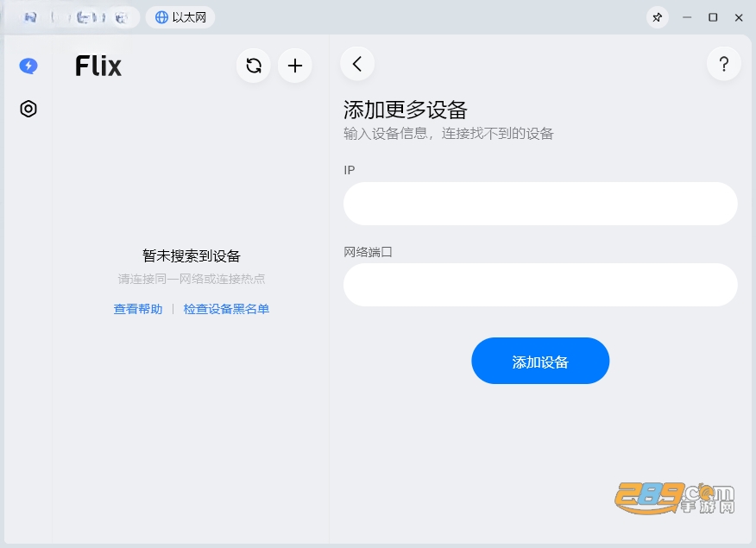
Task: Pin the window on top
Action: click(x=657, y=18)
